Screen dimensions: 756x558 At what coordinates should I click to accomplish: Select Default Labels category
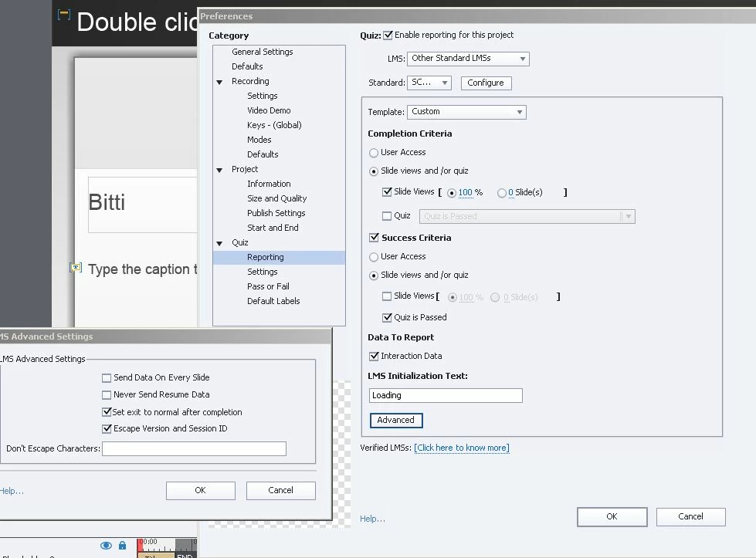tap(273, 301)
